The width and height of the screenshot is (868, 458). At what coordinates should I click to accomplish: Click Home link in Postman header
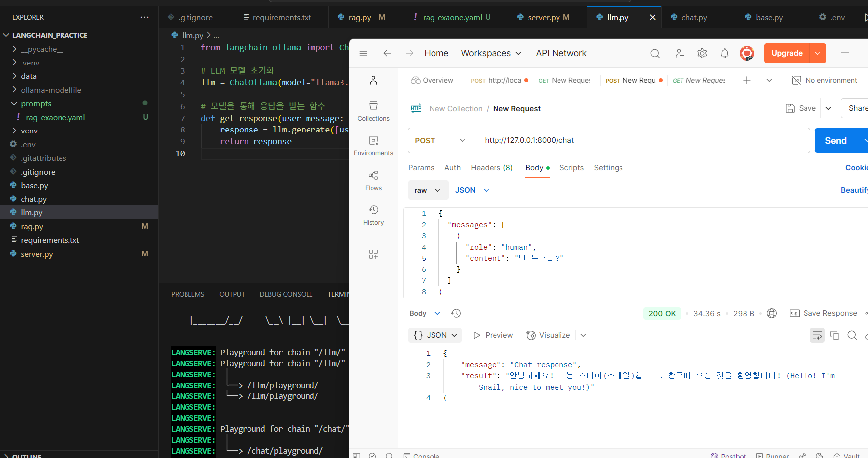(436, 53)
